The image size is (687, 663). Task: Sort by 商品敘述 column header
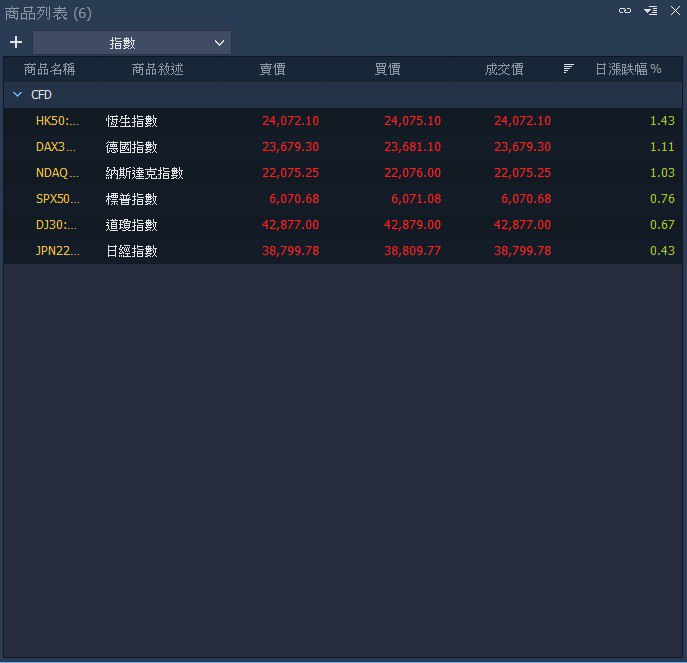(x=157, y=69)
